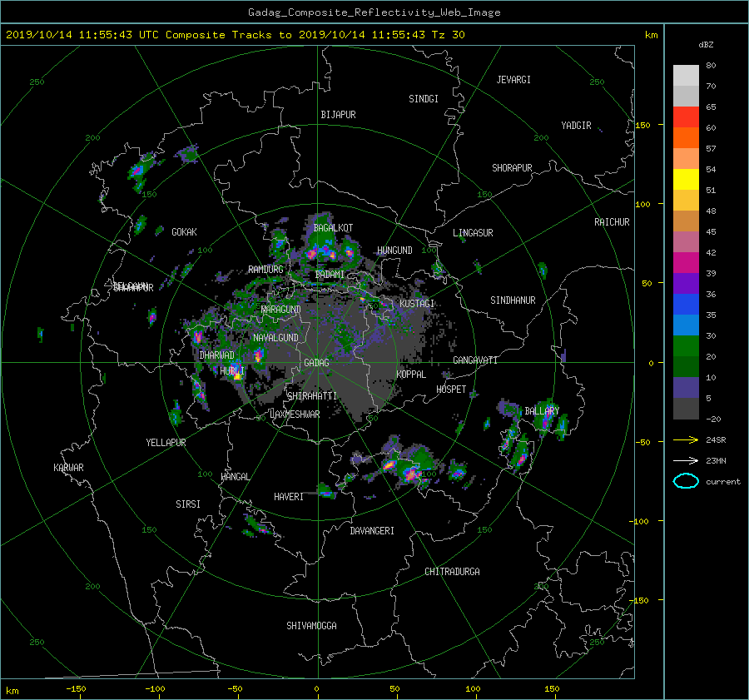Viewport: 749px width, 700px height.
Task: Click the GADAG radar center label
Action: tap(316, 363)
